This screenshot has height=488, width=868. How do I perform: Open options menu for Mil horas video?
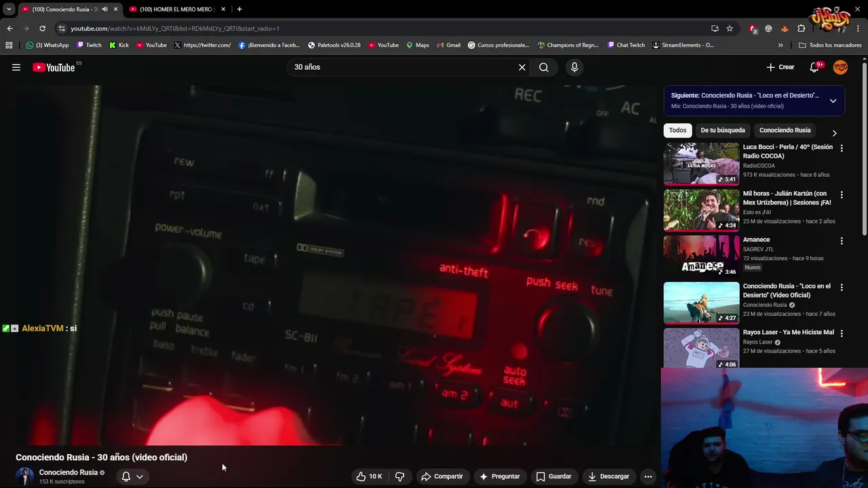point(842,195)
